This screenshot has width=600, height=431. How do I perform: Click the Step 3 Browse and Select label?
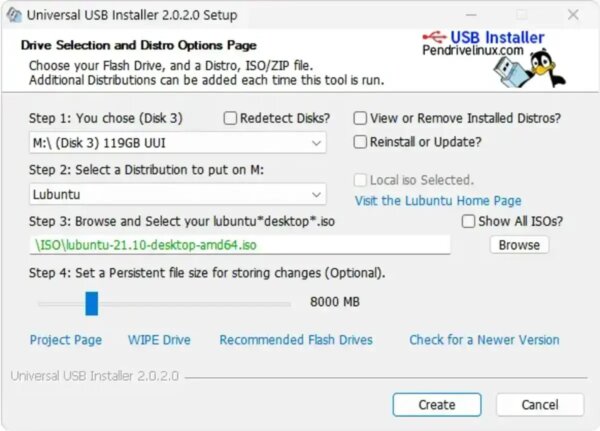[182, 221]
